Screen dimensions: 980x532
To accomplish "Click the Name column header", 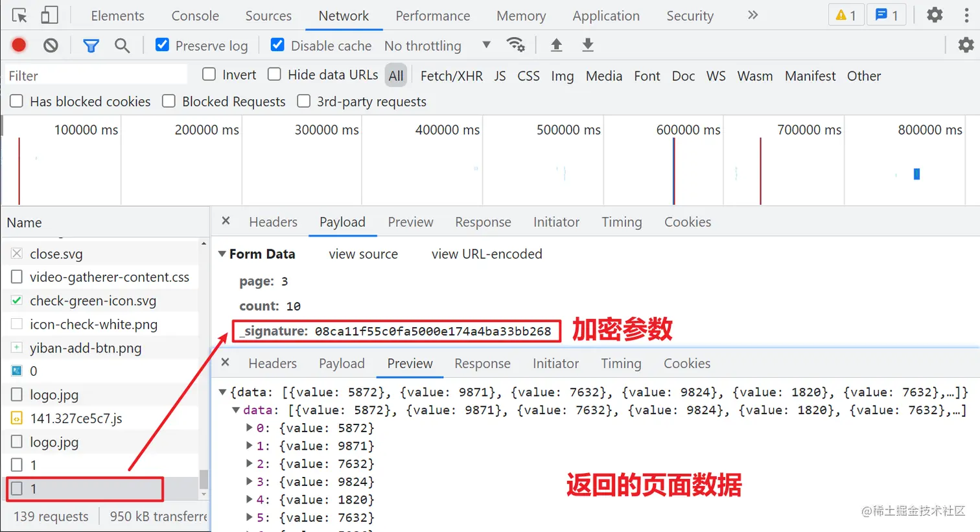I will click(x=106, y=222).
